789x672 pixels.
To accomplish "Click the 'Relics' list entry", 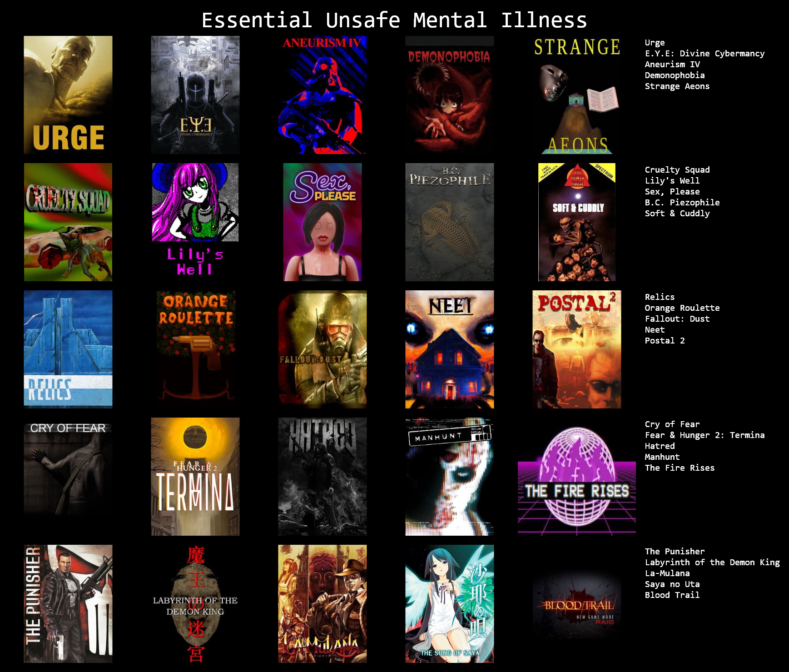I will pyautogui.click(x=660, y=297).
